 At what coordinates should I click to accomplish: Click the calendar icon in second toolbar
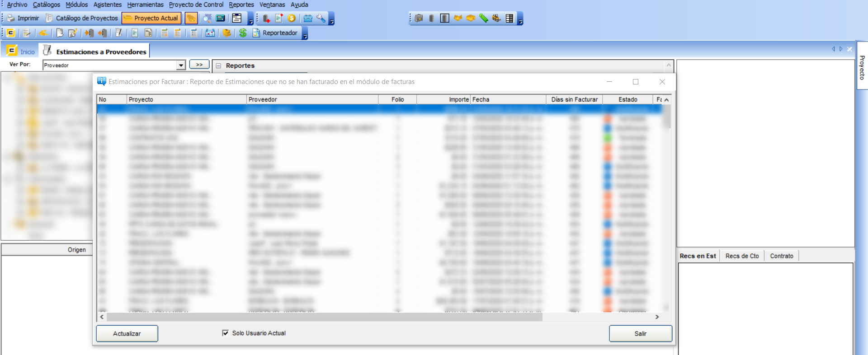[x=210, y=33]
